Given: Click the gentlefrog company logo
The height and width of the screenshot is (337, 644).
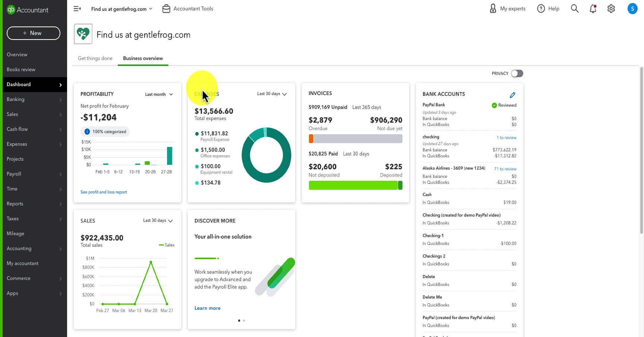Looking at the screenshot, I should point(83,34).
